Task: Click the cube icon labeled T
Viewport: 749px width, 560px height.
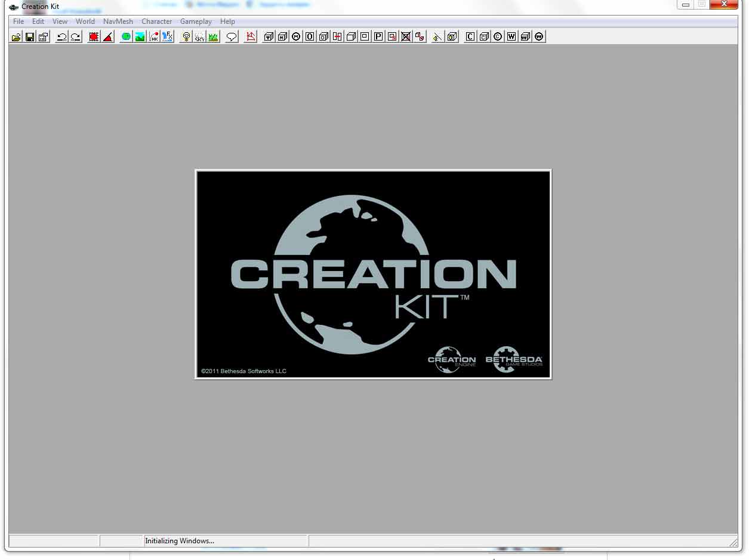Action: point(269,37)
